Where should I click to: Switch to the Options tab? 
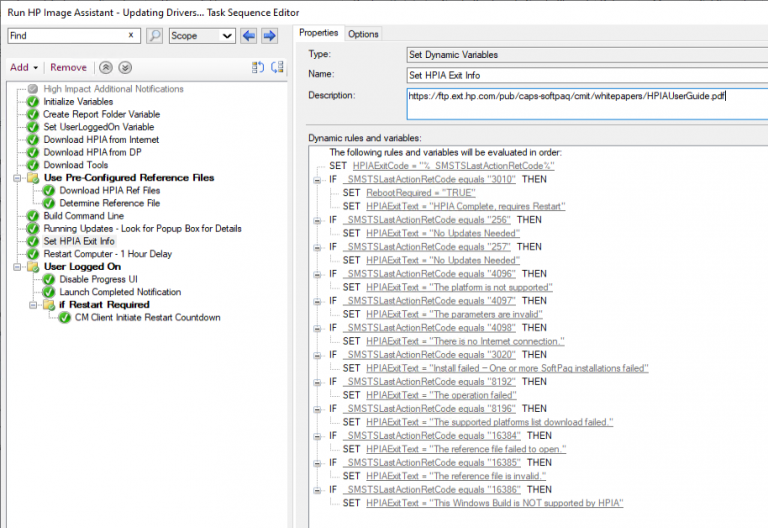(x=363, y=34)
